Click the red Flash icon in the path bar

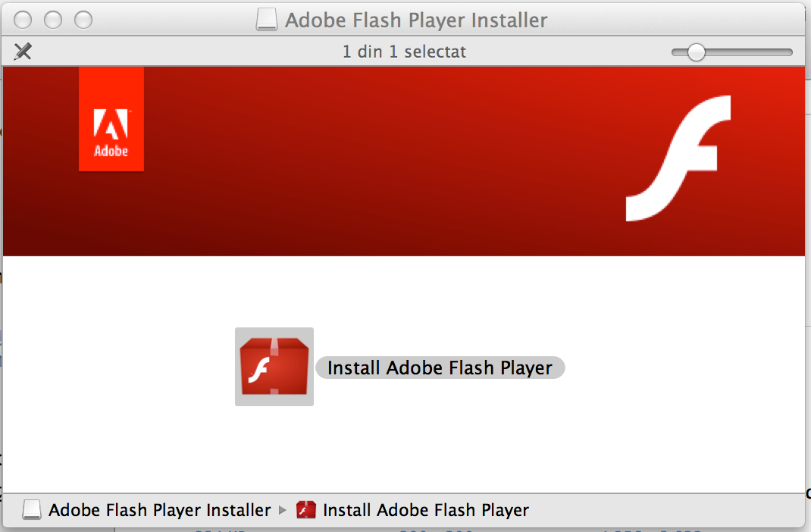[x=306, y=510]
